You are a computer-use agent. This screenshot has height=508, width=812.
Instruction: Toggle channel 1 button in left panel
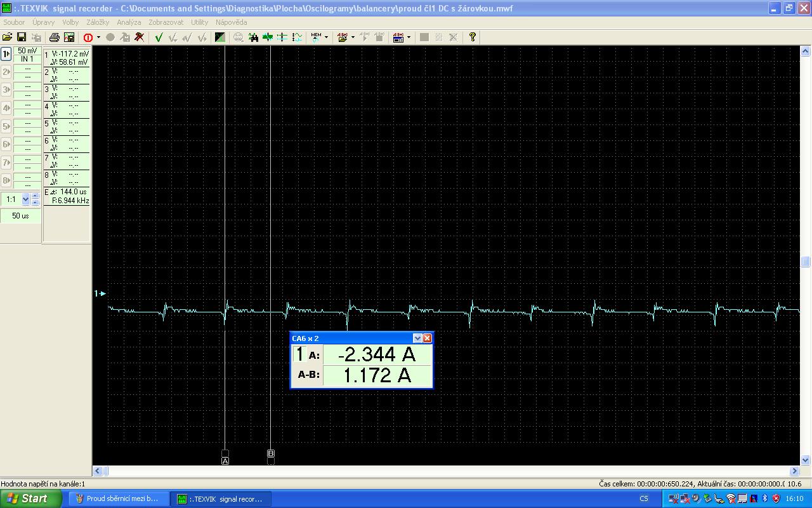tap(6, 55)
